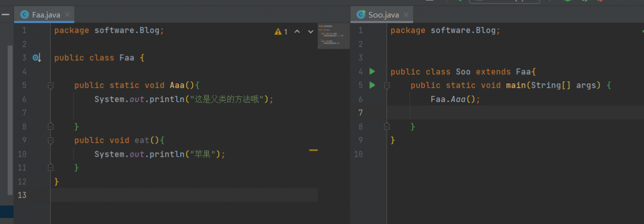Click the run arrow beside the main method
The height and width of the screenshot is (224, 644).
click(372, 85)
